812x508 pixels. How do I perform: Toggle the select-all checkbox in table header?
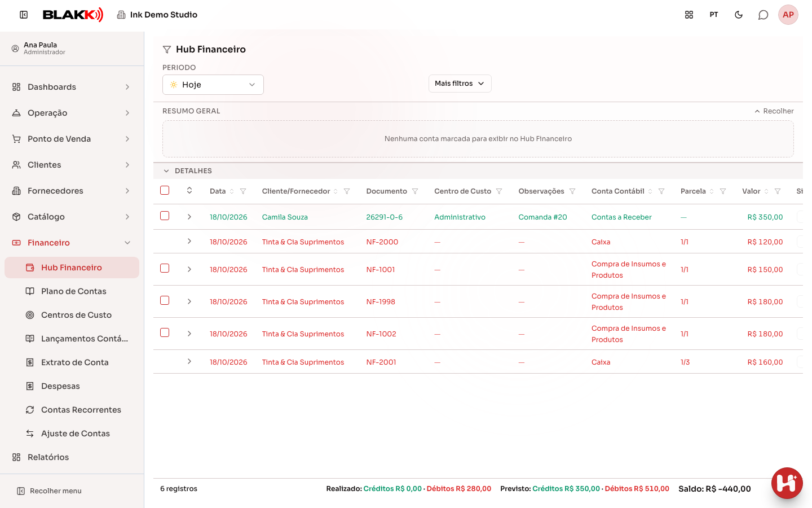[165, 190]
